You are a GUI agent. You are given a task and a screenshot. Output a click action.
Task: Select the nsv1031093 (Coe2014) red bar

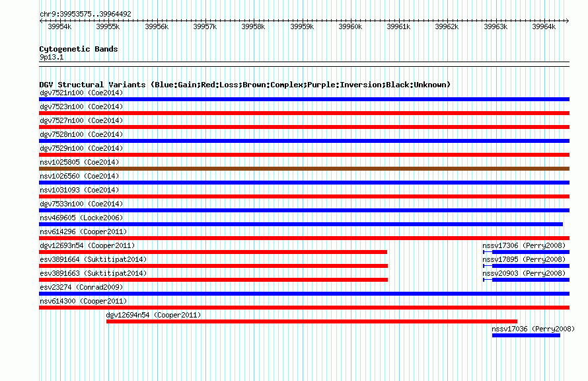pyautogui.click(x=304, y=196)
